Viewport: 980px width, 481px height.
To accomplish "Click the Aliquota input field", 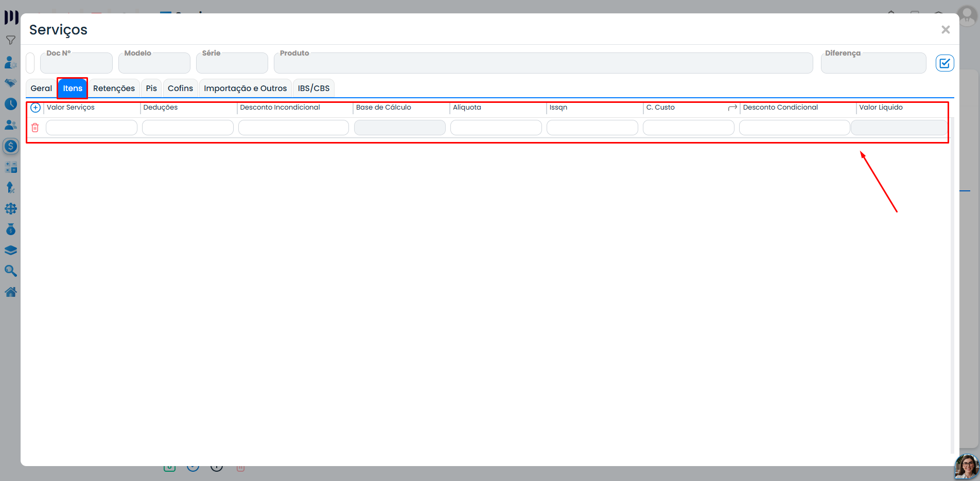I will [496, 128].
